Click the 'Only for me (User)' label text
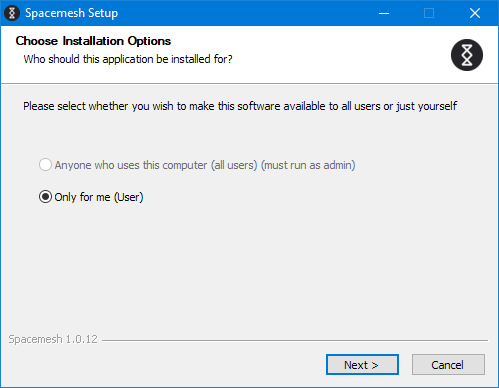499x388 pixels. 99,197
